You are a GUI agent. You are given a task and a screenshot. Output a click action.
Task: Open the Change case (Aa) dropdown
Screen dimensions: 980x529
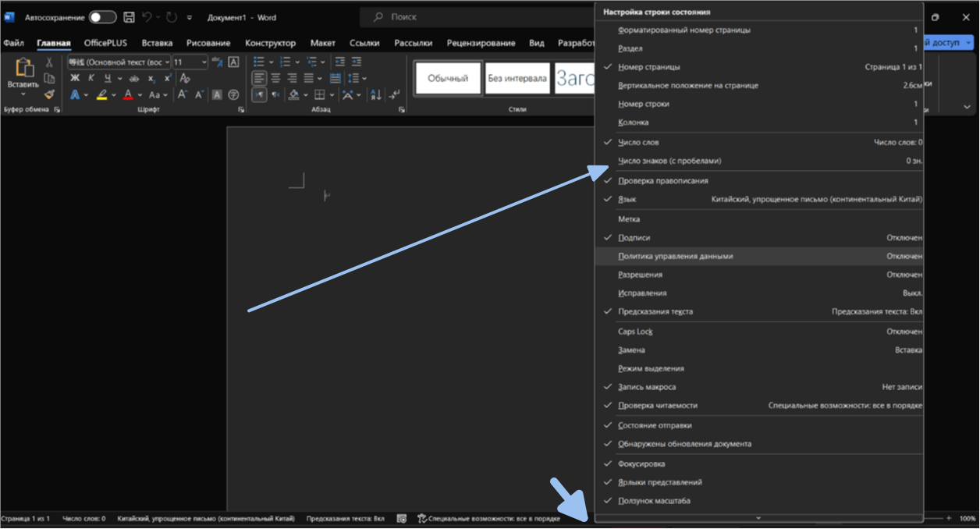click(157, 94)
